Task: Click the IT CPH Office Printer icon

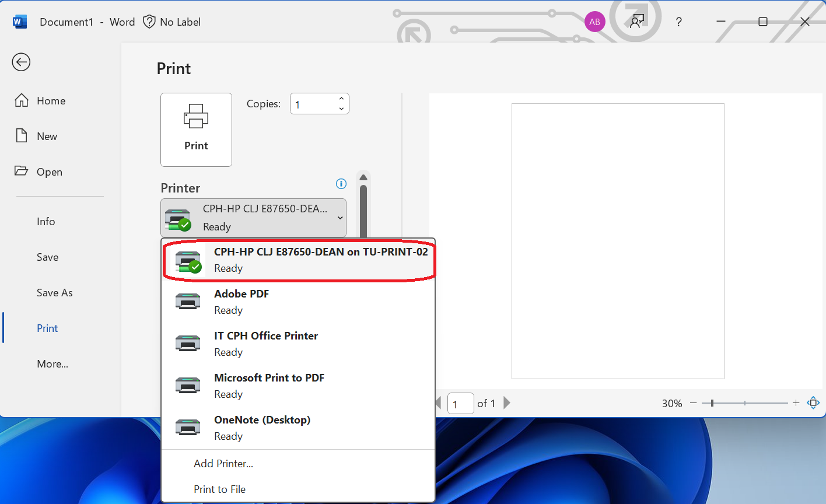Action: [x=188, y=344]
